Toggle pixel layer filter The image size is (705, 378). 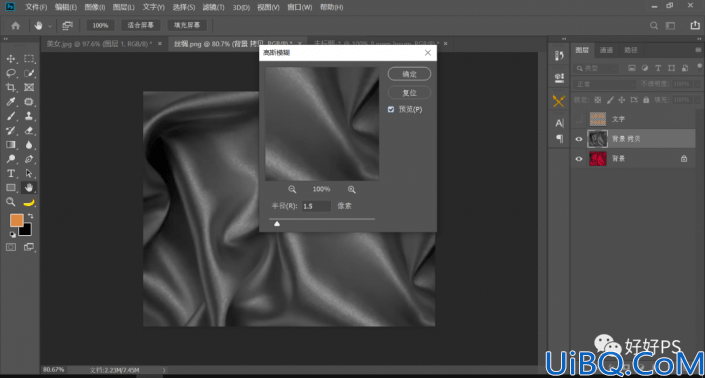pyautogui.click(x=632, y=68)
